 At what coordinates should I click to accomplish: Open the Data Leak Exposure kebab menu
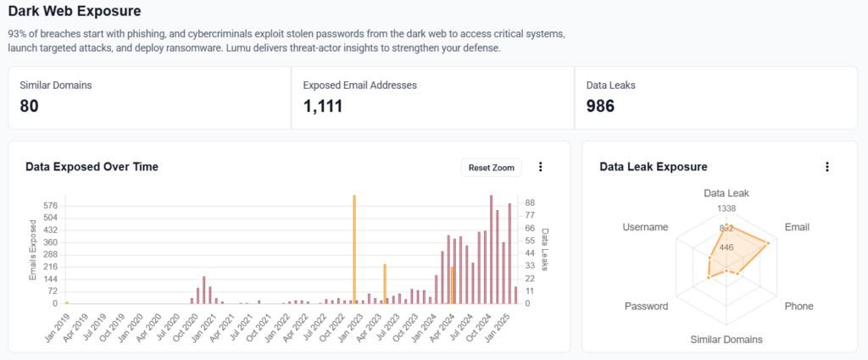827,168
